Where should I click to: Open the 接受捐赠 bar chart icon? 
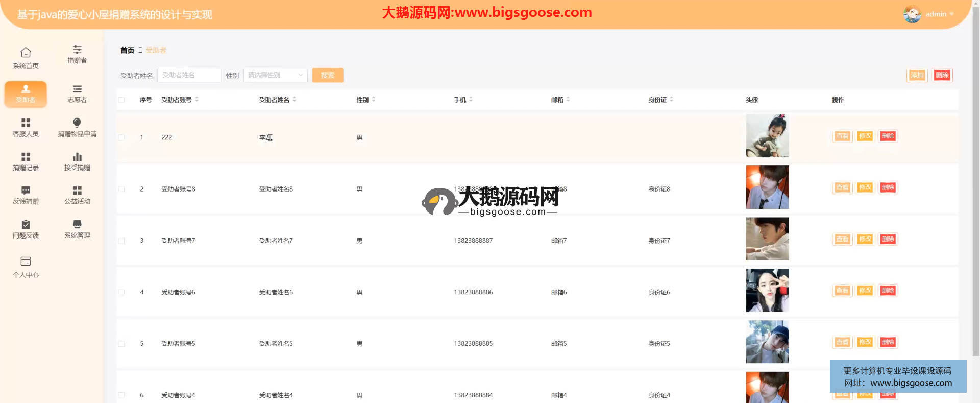pos(77,157)
